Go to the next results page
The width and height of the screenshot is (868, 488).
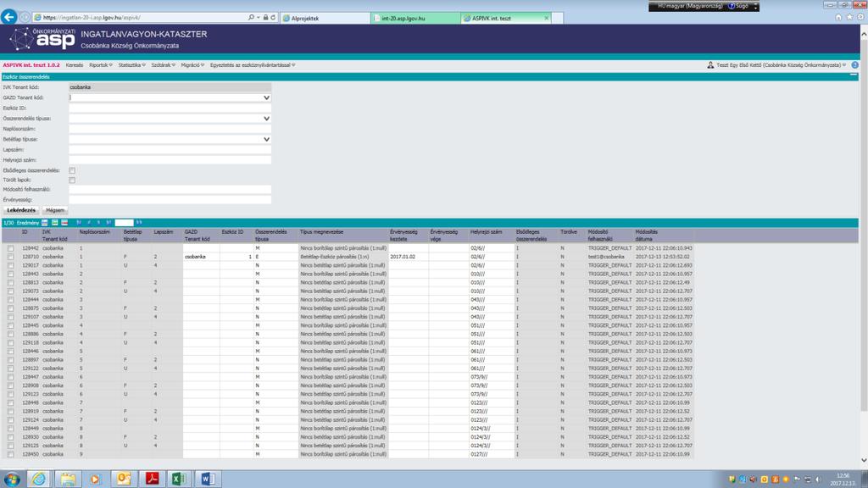tap(99, 223)
